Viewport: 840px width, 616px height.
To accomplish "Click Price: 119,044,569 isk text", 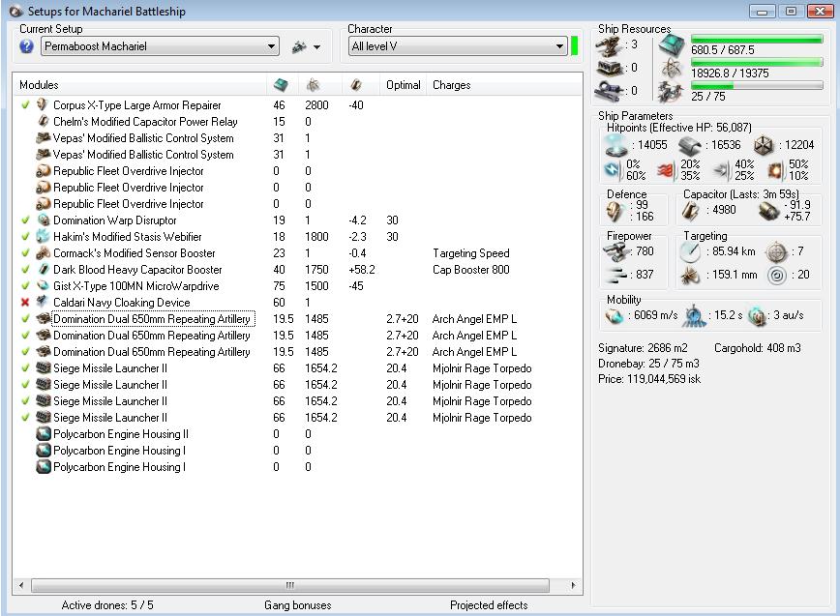I will tap(649, 379).
